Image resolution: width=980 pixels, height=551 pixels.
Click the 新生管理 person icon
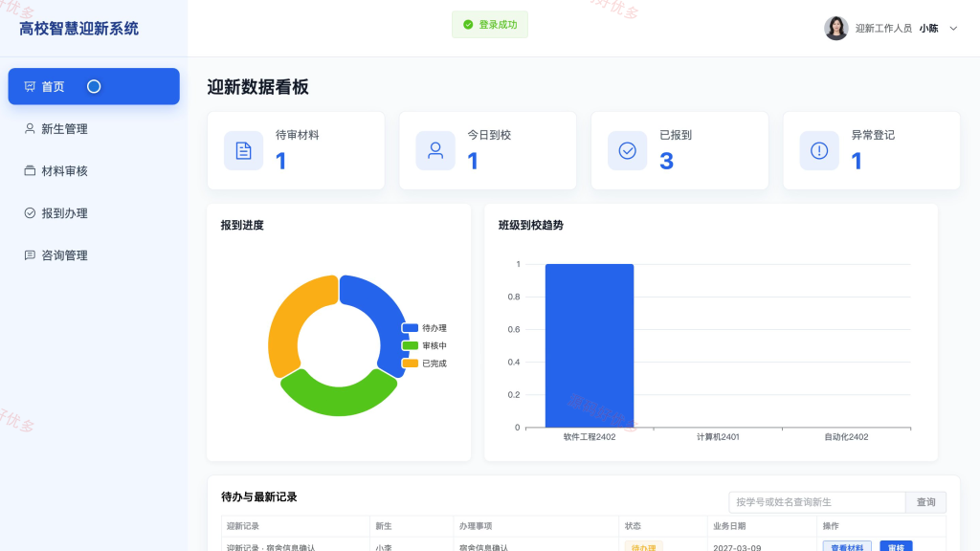(30, 129)
